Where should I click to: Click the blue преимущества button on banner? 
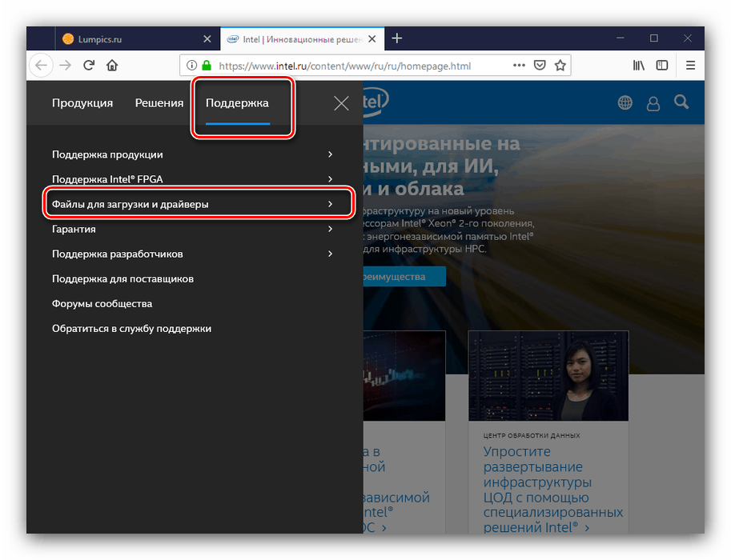404,277
